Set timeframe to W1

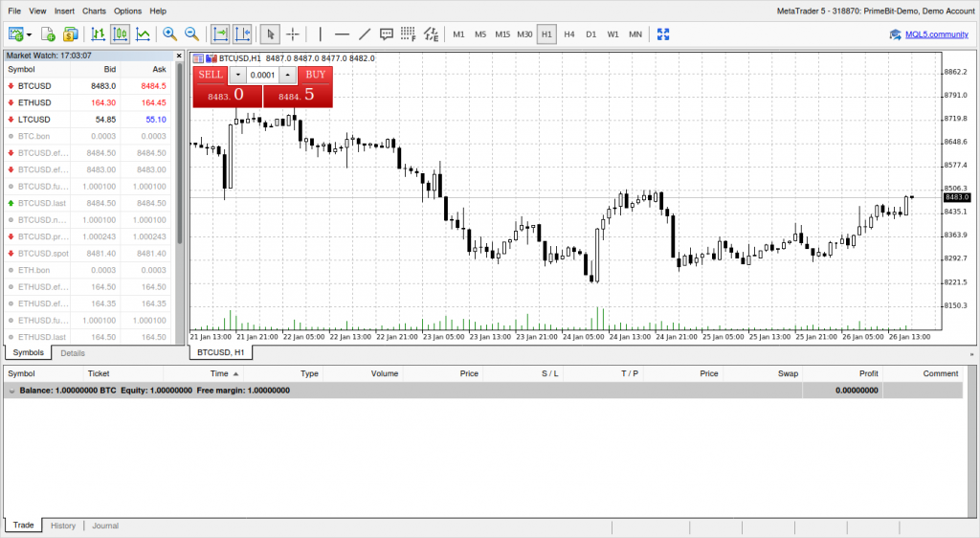(613, 34)
